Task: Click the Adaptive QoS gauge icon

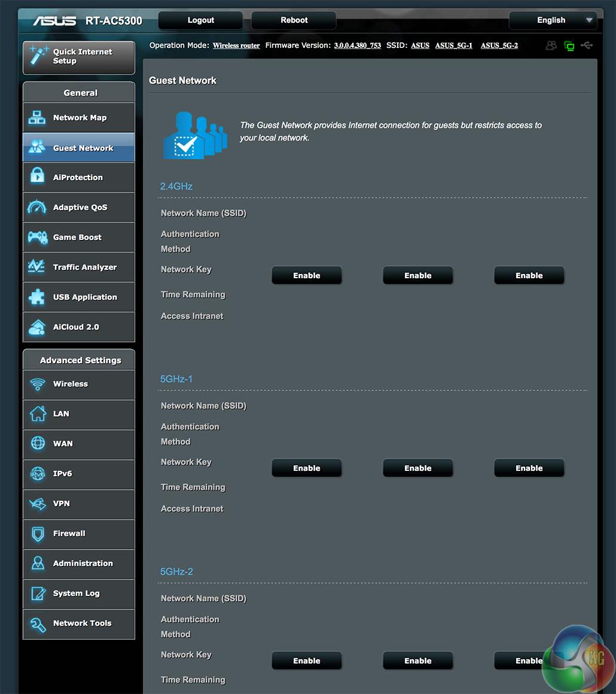Action: [36, 206]
